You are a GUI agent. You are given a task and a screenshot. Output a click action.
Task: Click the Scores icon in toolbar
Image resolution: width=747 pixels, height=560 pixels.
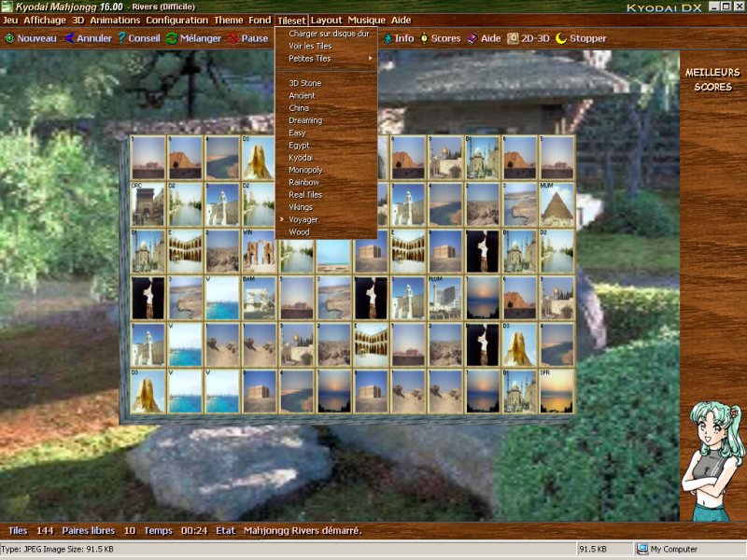coord(424,38)
